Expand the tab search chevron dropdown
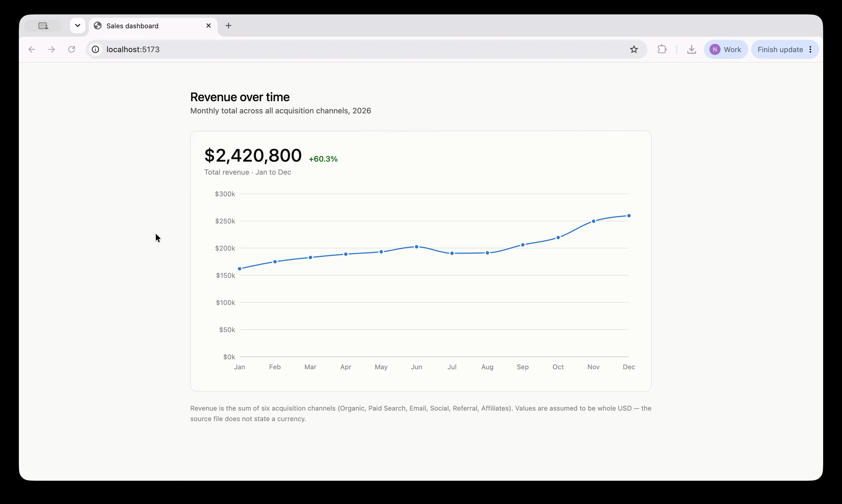 [x=77, y=26]
